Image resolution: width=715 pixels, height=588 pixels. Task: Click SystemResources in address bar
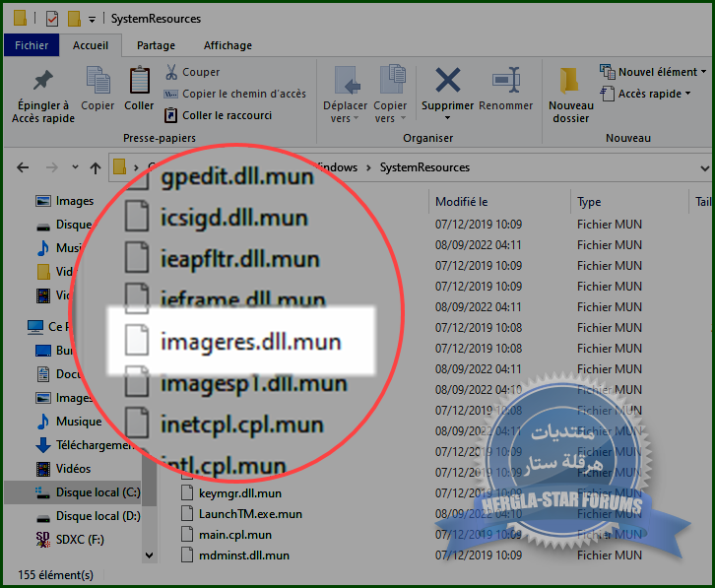tap(424, 167)
